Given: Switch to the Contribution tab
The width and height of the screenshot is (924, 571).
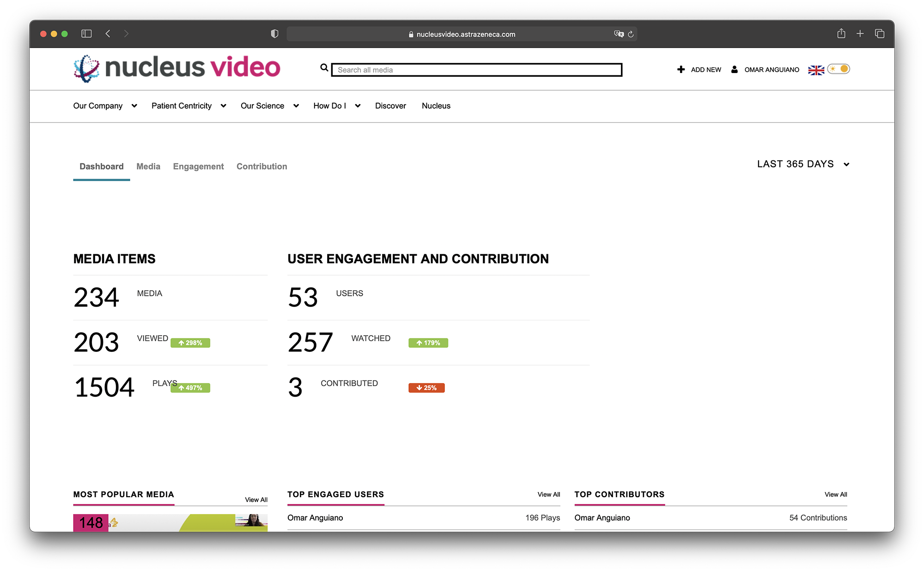Looking at the screenshot, I should [x=261, y=166].
